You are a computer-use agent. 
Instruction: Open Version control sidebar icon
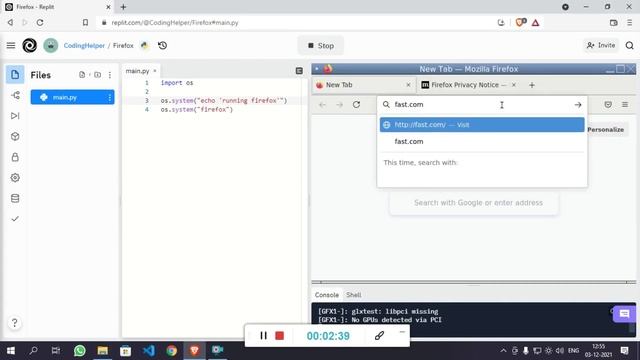click(15, 96)
